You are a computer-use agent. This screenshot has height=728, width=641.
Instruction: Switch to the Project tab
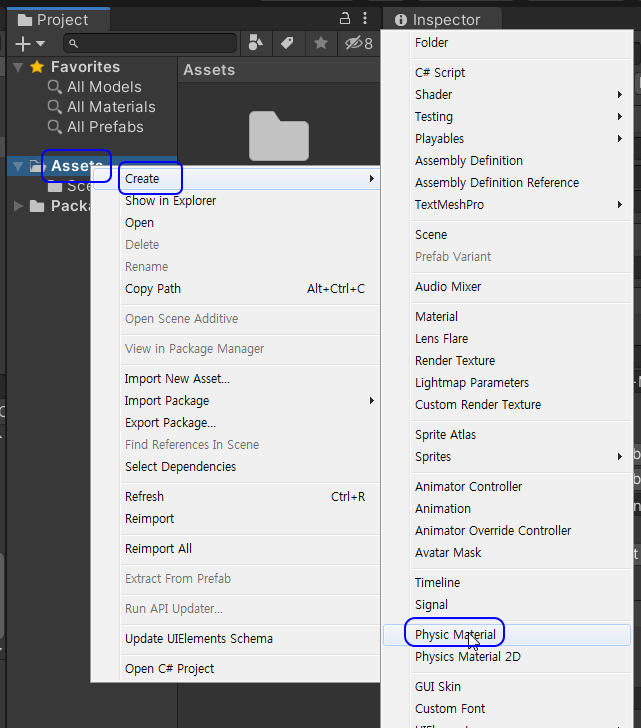(58, 20)
